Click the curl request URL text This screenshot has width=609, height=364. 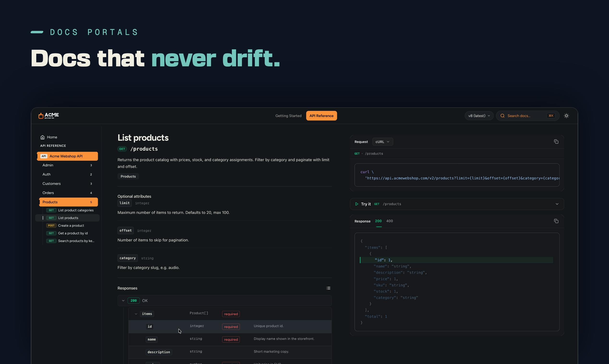(462, 178)
